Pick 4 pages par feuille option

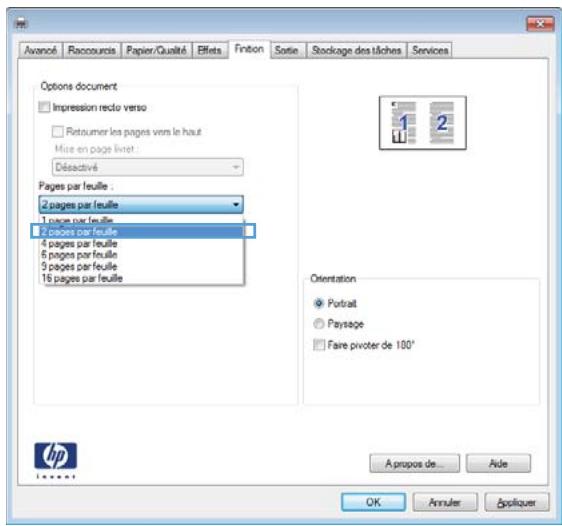pos(141,244)
